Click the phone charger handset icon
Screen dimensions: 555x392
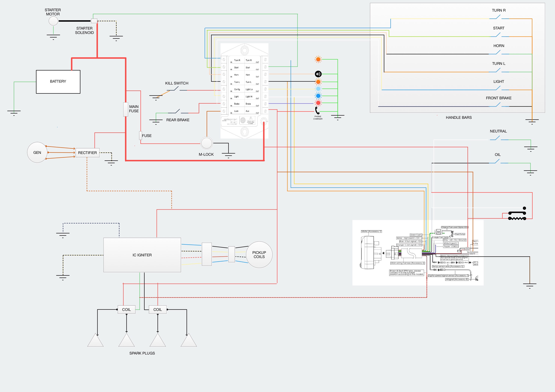(x=317, y=111)
